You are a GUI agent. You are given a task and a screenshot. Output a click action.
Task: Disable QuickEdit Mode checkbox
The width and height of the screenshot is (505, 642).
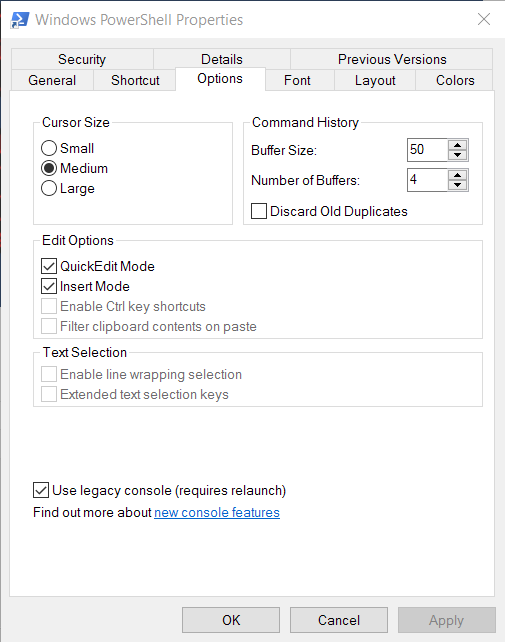(49, 266)
